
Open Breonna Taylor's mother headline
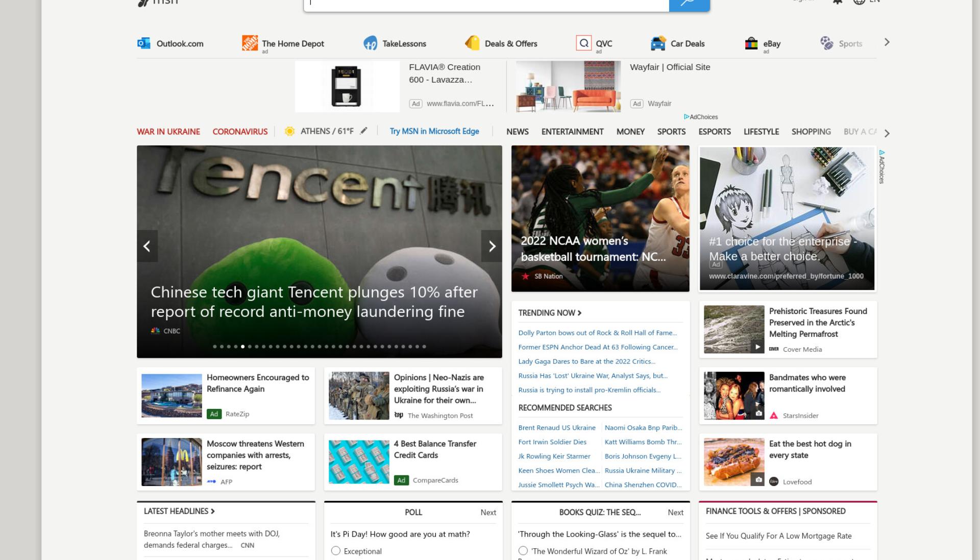212,539
